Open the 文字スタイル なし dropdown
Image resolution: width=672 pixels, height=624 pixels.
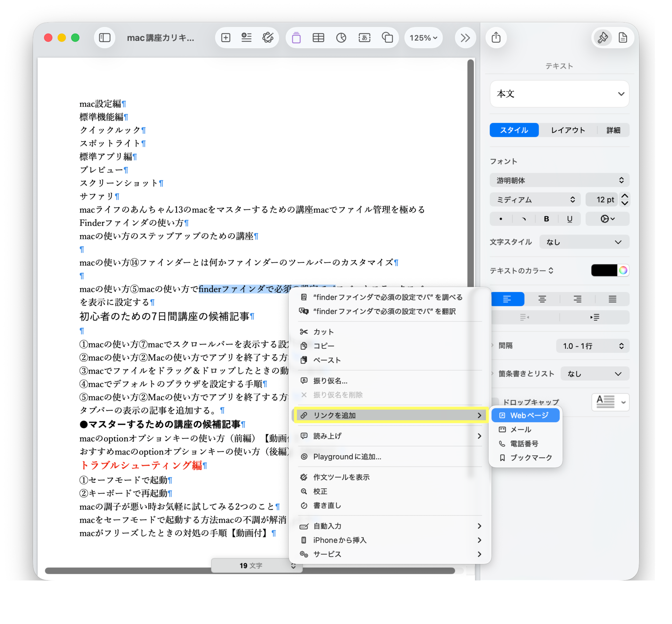(584, 242)
